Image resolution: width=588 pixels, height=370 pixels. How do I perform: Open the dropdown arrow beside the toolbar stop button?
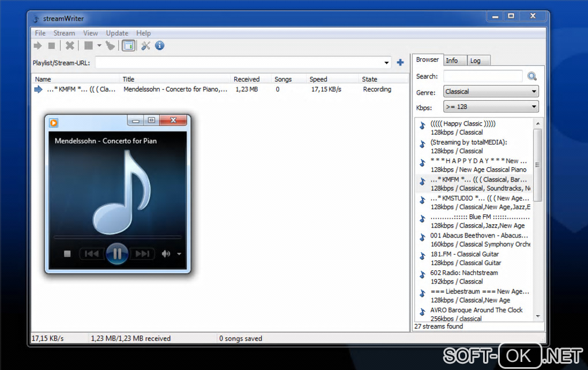(99, 46)
